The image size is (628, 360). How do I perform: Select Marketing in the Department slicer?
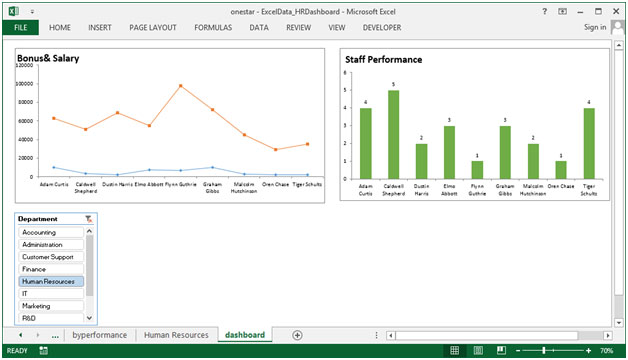point(51,306)
